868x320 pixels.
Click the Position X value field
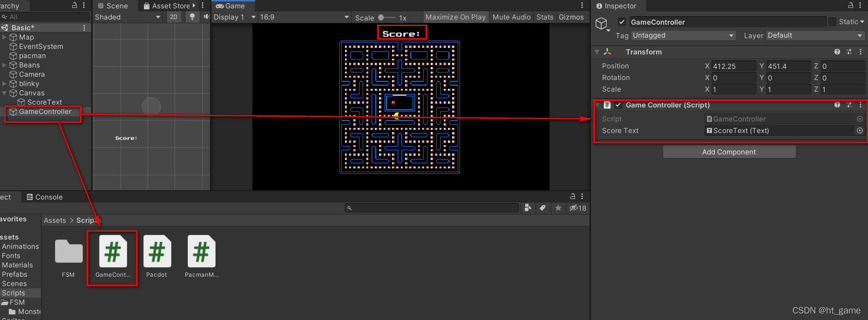734,66
